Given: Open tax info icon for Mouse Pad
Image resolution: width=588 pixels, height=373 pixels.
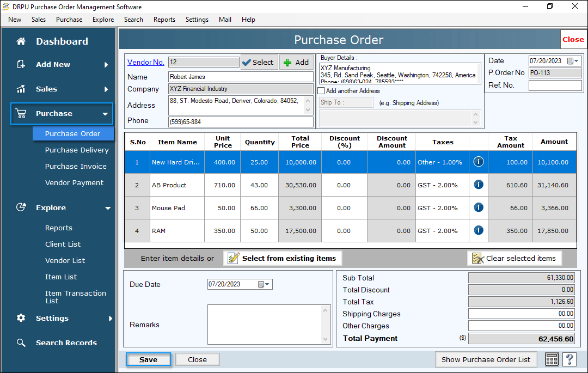Looking at the screenshot, I should tap(479, 207).
